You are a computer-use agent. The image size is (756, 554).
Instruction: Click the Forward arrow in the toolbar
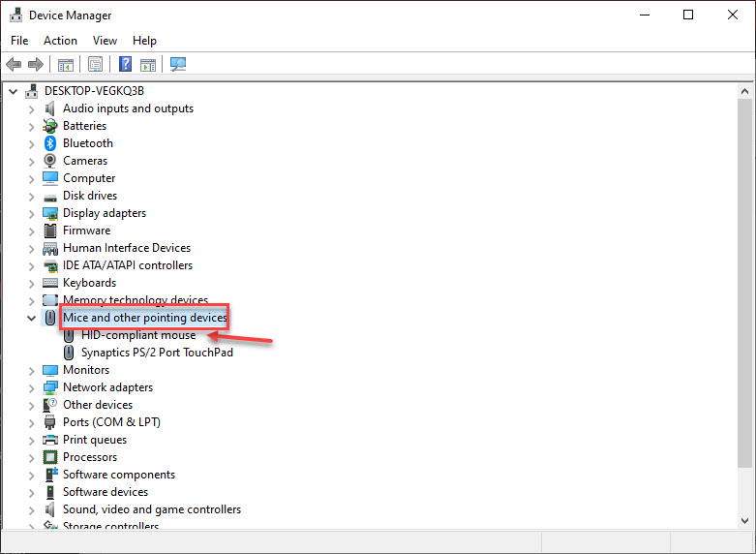[36, 65]
